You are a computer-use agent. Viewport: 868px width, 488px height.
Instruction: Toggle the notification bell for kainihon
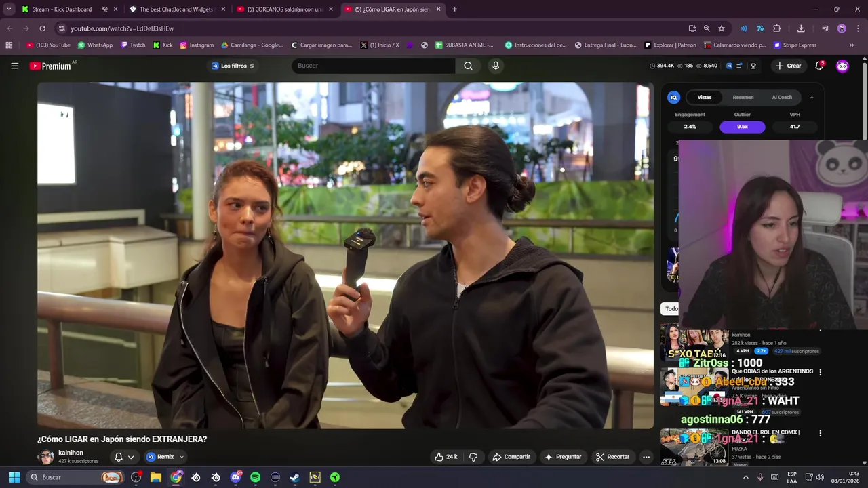pyautogui.click(x=119, y=457)
